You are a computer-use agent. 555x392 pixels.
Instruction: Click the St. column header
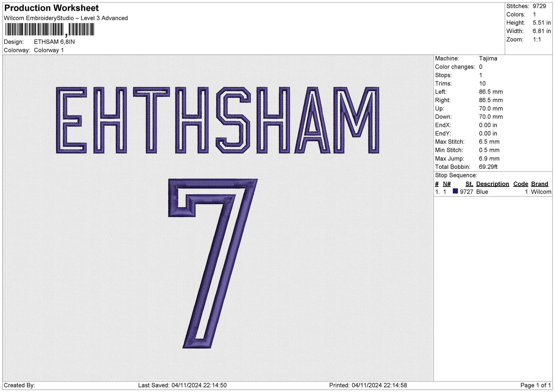pos(469,184)
